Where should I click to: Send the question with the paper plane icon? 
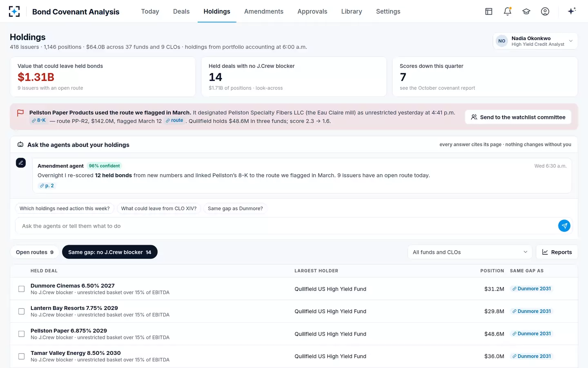[x=564, y=226]
